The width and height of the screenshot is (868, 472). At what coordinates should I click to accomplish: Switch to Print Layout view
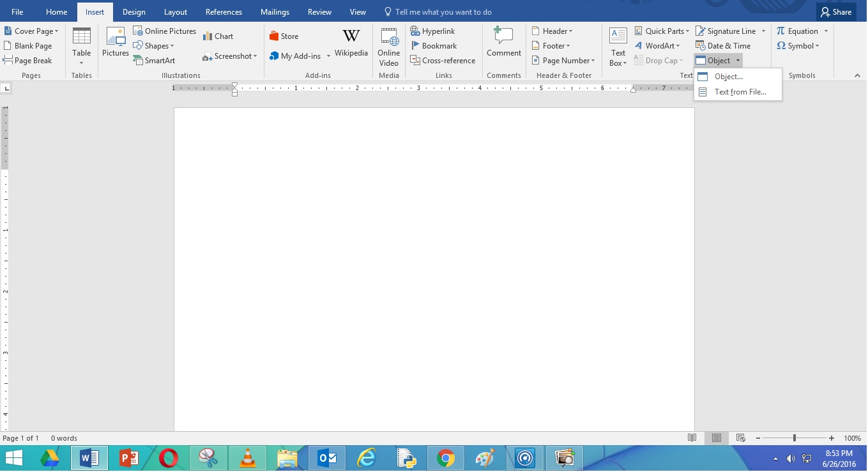717,438
